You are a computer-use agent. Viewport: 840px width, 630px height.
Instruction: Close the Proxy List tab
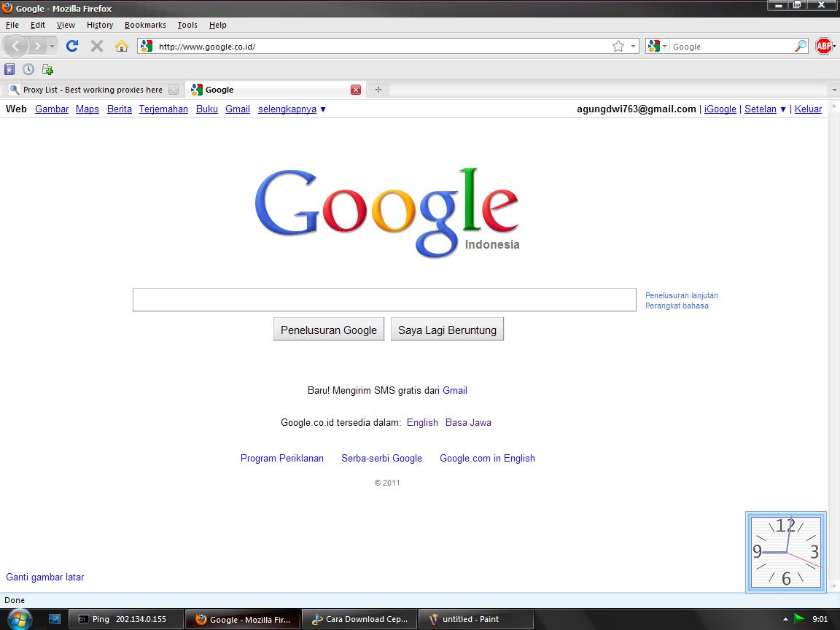tap(173, 90)
